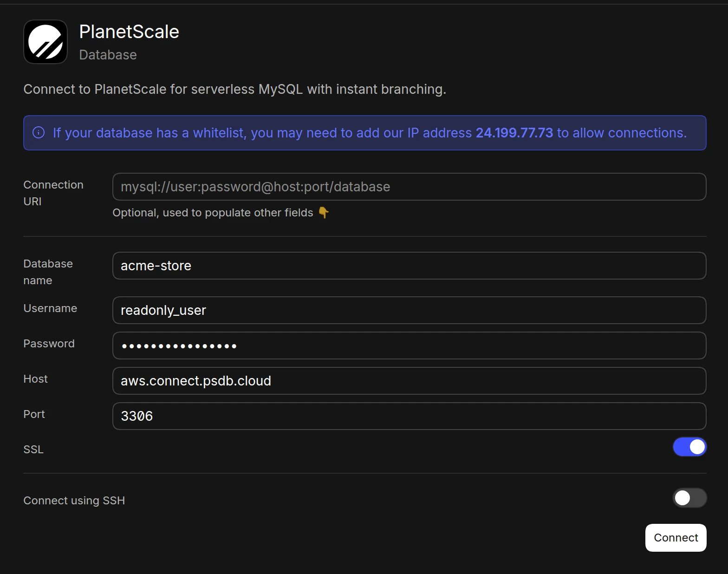728x574 pixels.
Task: Click the Host field with aws.connect.psdb.cloud
Action: [x=409, y=381]
